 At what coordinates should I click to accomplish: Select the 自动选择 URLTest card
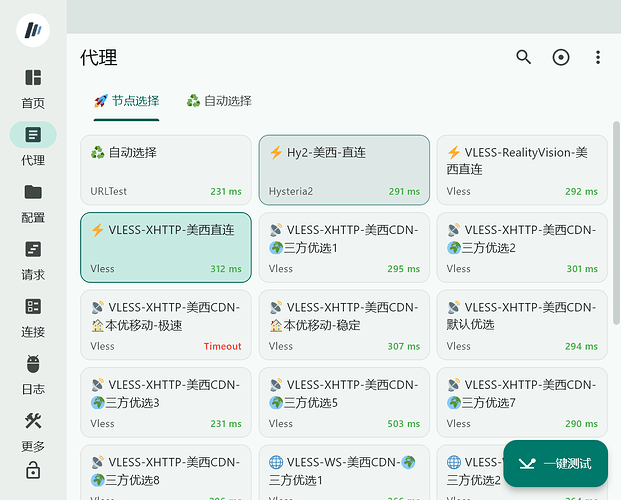click(166, 170)
